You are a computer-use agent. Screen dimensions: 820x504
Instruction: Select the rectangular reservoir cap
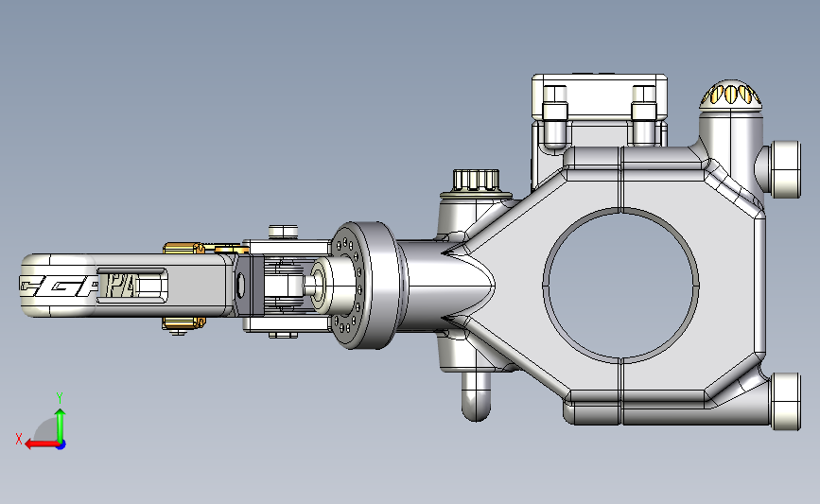pyautogui.click(x=600, y=96)
